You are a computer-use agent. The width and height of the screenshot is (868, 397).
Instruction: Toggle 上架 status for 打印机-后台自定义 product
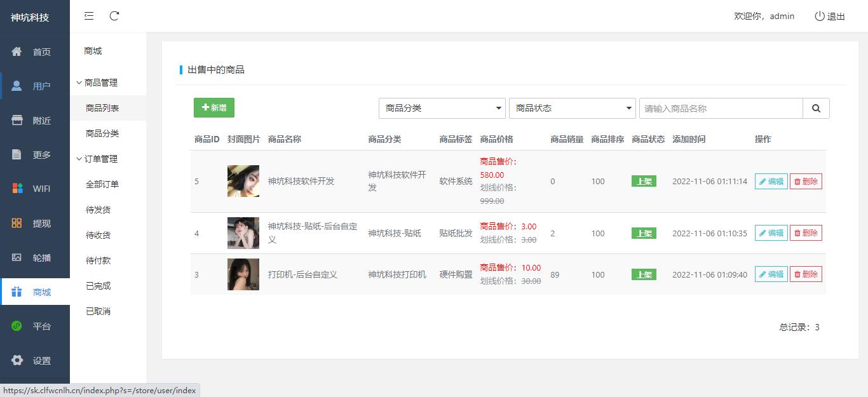644,274
